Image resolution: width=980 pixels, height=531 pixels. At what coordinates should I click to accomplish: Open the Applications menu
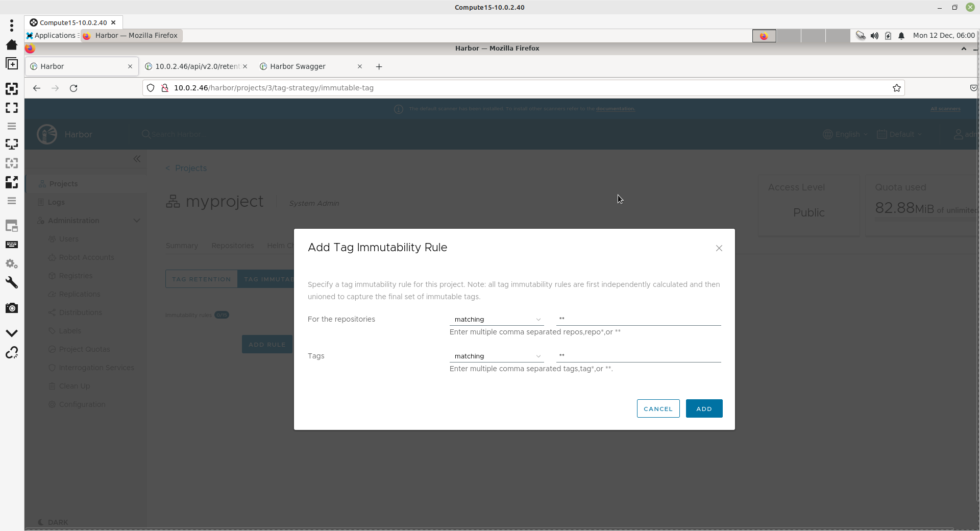[x=51, y=36]
